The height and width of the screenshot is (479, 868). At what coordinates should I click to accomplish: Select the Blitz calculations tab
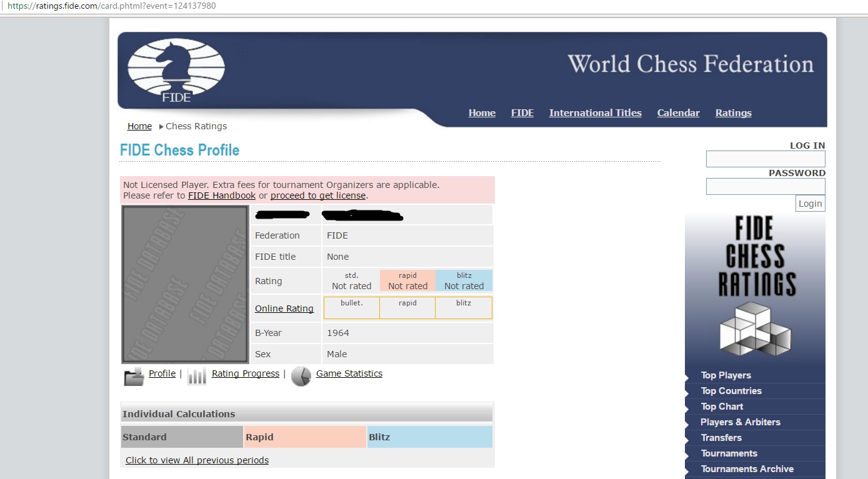click(x=430, y=437)
